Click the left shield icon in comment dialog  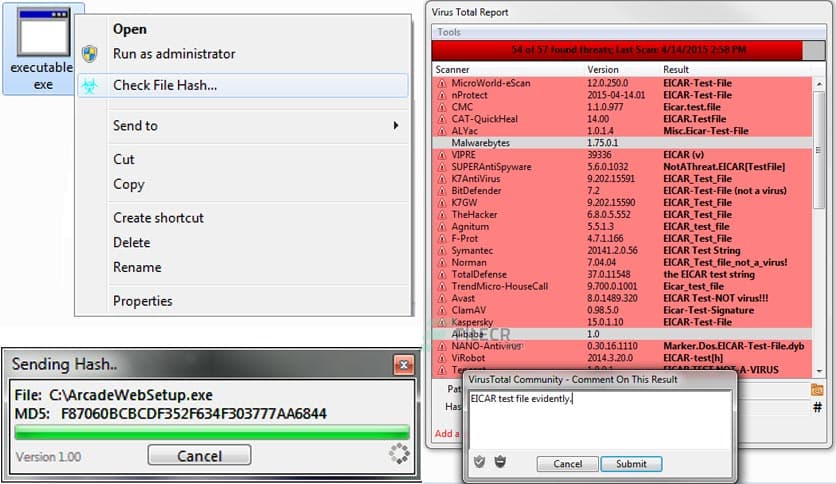click(x=479, y=462)
